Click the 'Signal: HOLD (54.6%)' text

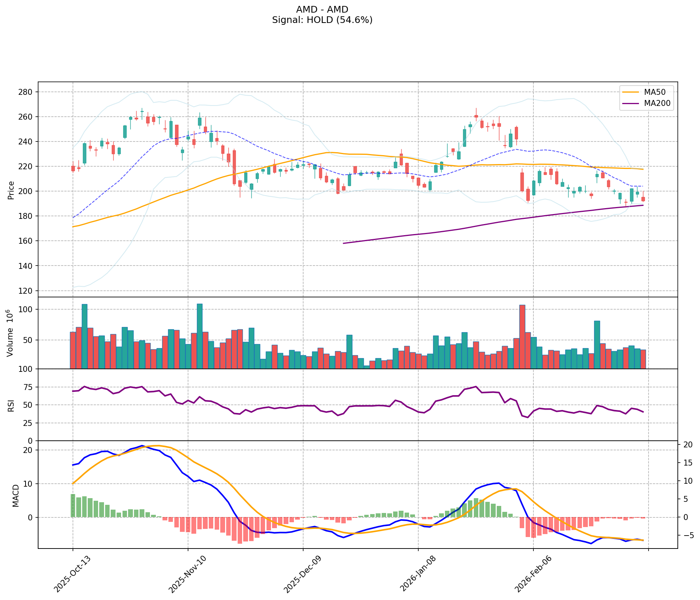[322, 20]
